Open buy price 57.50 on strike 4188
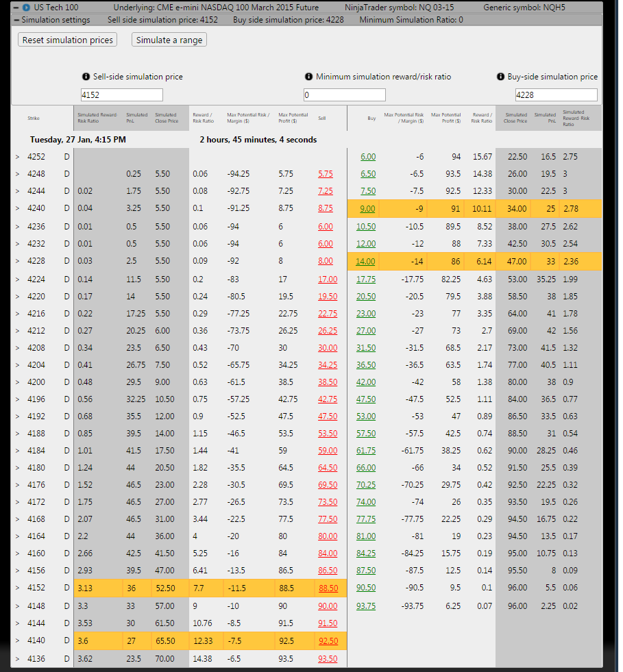623x672 pixels. pos(366,434)
